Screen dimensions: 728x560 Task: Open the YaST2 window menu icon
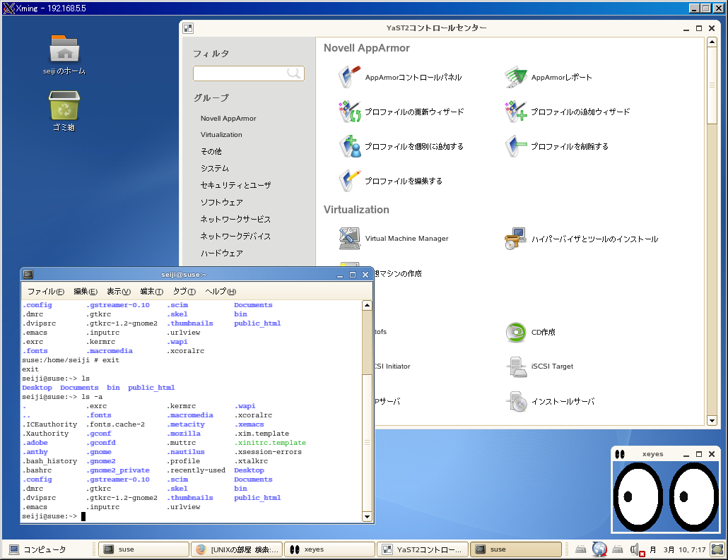pyautogui.click(x=188, y=28)
